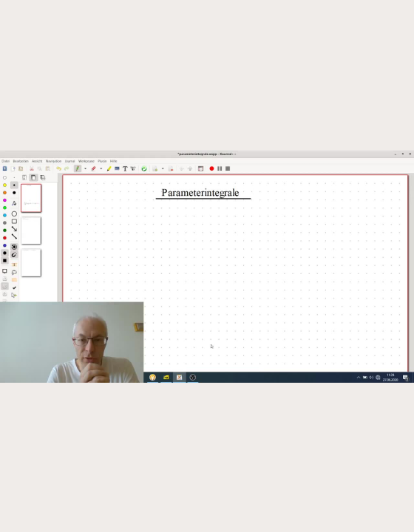Toggle the snap magnet icon
414x532 pixels.
coord(14,254)
